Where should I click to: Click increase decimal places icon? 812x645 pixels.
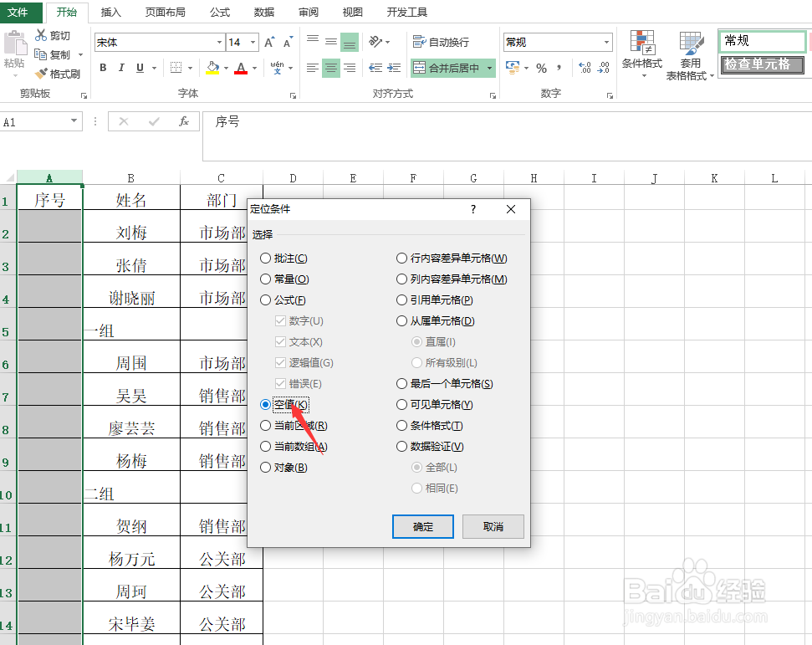[585, 68]
